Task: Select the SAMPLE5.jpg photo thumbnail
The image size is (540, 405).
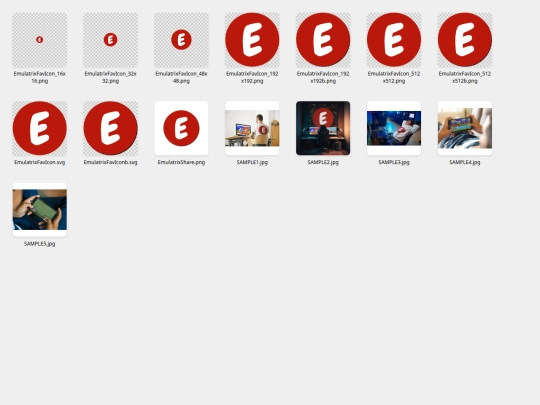Action: [x=40, y=210]
